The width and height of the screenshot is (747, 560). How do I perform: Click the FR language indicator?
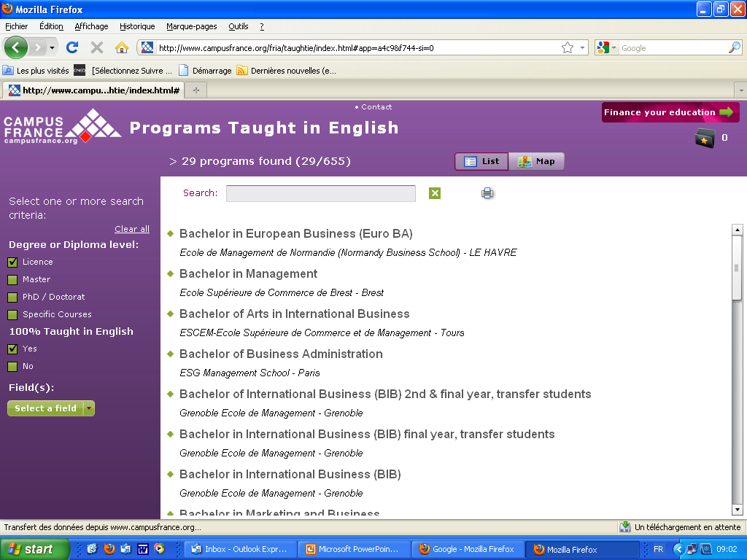[x=659, y=549]
